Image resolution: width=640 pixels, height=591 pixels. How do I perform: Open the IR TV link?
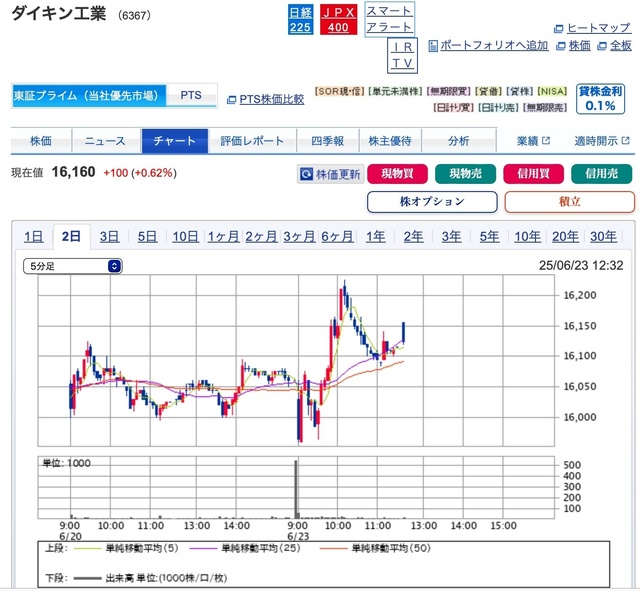[402, 55]
